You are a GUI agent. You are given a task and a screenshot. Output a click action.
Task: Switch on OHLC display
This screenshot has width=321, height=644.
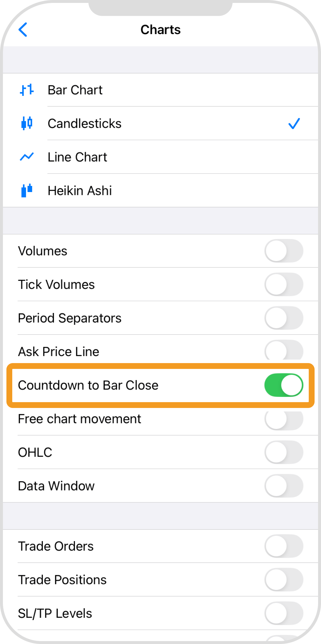pos(284,452)
